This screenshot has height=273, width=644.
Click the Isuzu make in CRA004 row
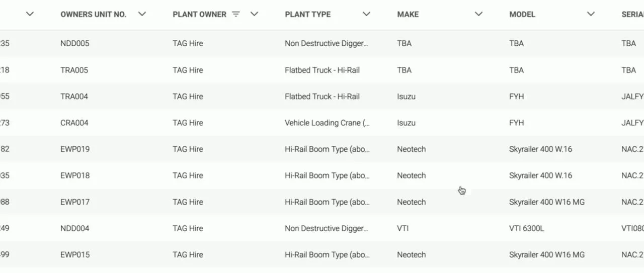[x=406, y=123]
